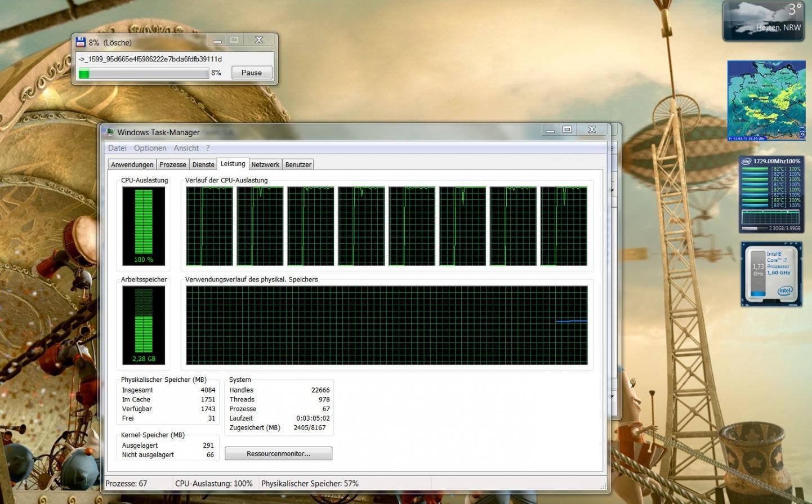Click the Pause button in deletion dialog
Image resolution: width=812 pixels, height=504 pixels.
pos(252,73)
